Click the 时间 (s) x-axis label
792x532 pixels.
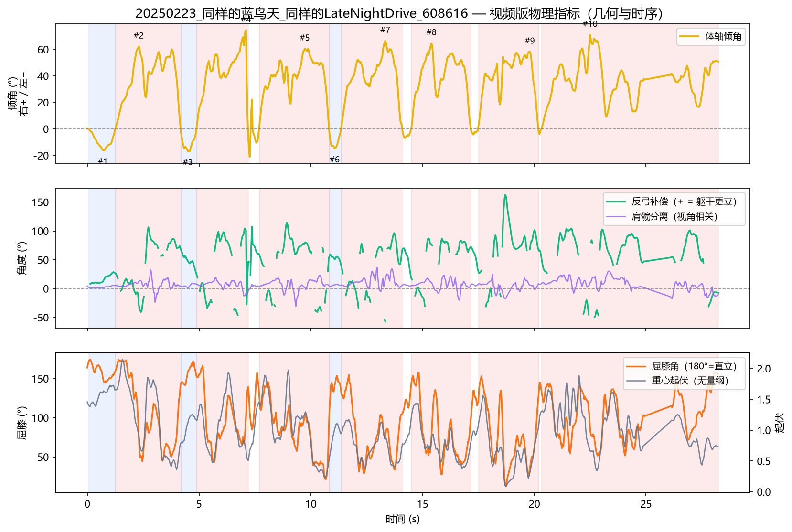[x=403, y=519]
